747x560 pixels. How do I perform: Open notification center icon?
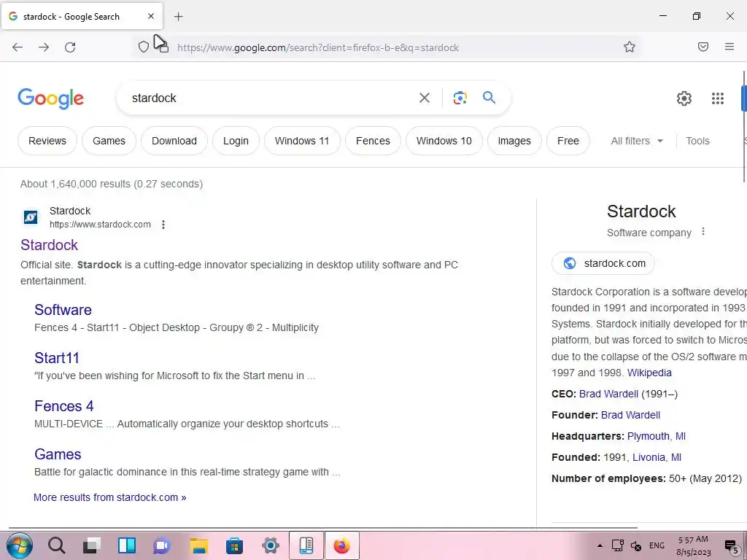pos(731,547)
